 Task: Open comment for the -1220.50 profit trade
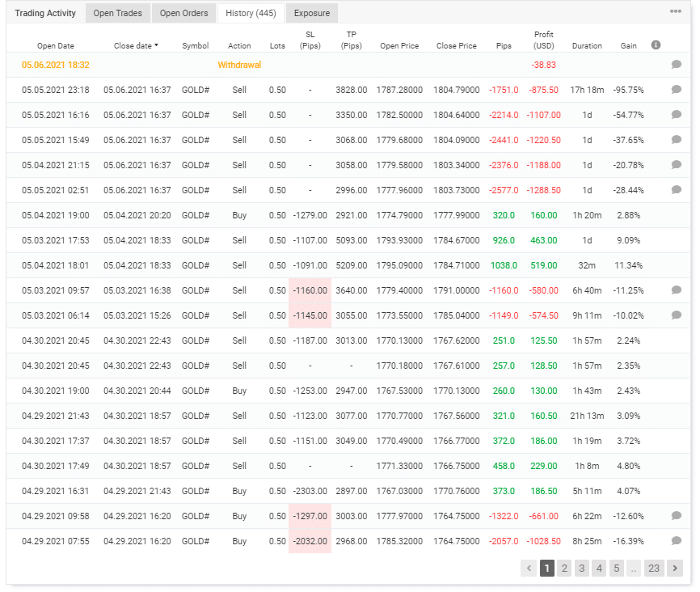coord(677,139)
